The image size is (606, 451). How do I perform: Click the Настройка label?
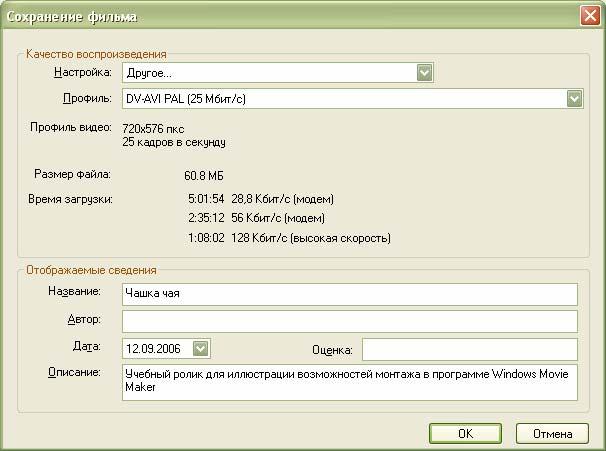coord(83,72)
